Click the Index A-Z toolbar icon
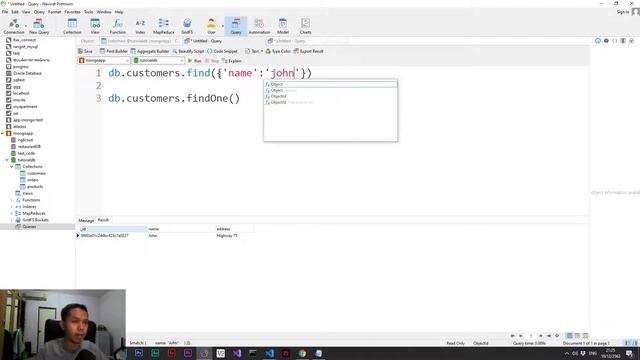 [140, 26]
